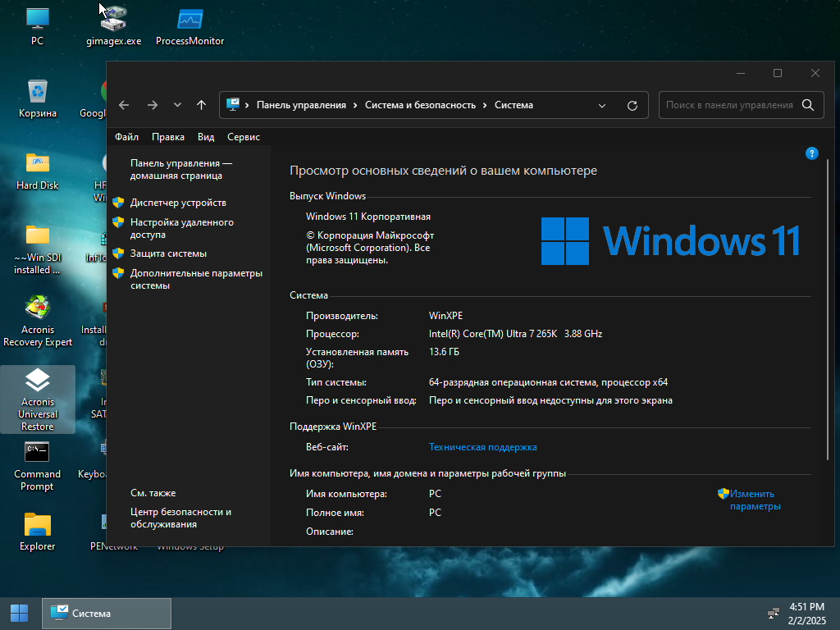Expand the chevron after Система и безопасность
This screenshot has height=630, width=840.
coord(485,105)
